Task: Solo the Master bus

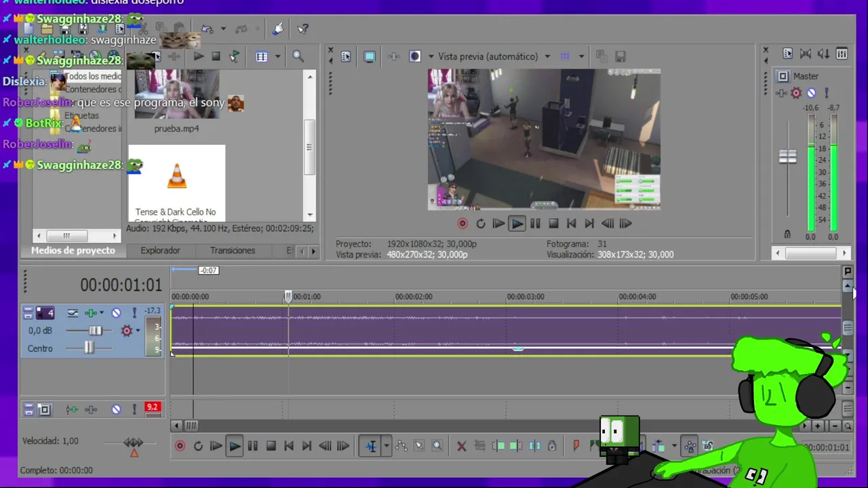Action: [x=827, y=93]
